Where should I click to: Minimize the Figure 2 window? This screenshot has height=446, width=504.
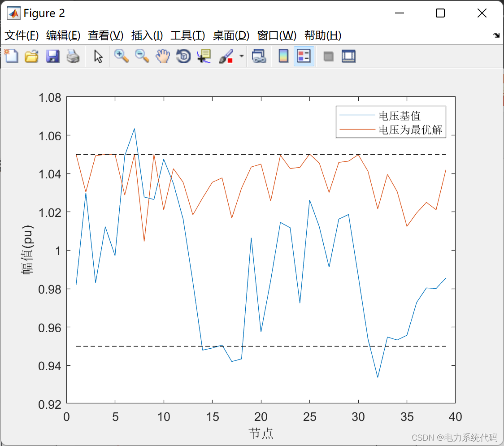(x=399, y=13)
